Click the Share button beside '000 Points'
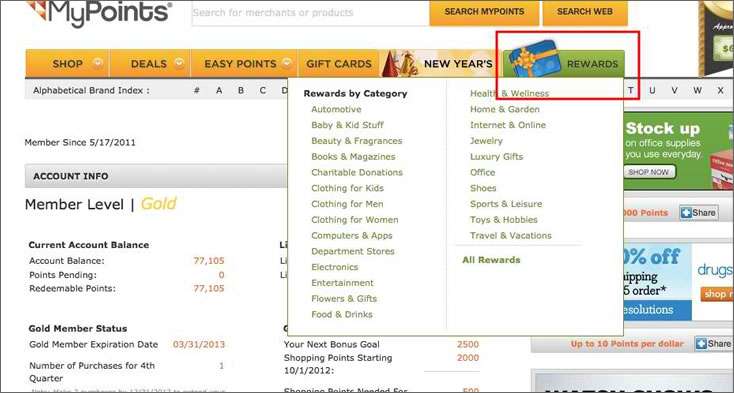 [698, 213]
